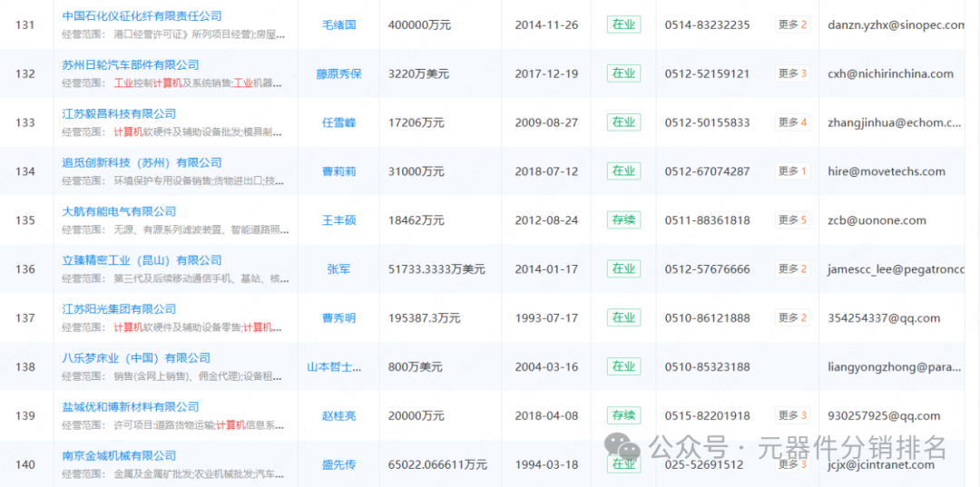Expand 更多 3 phones for row 139
The width and height of the screenshot is (980, 487).
tap(792, 414)
